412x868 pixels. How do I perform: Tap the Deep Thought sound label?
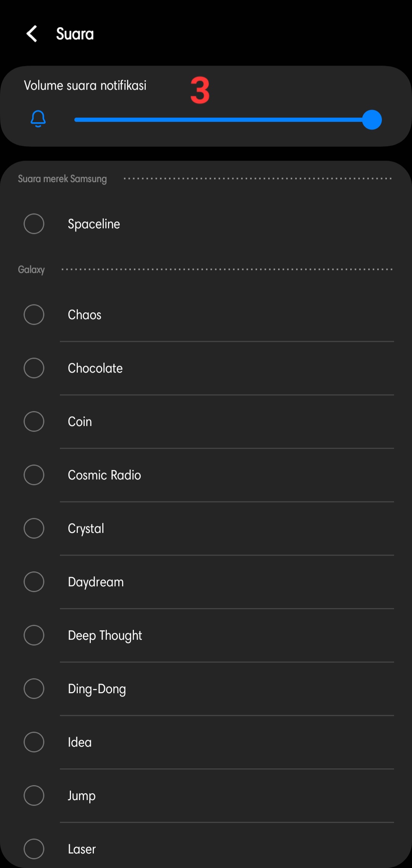[x=105, y=636]
